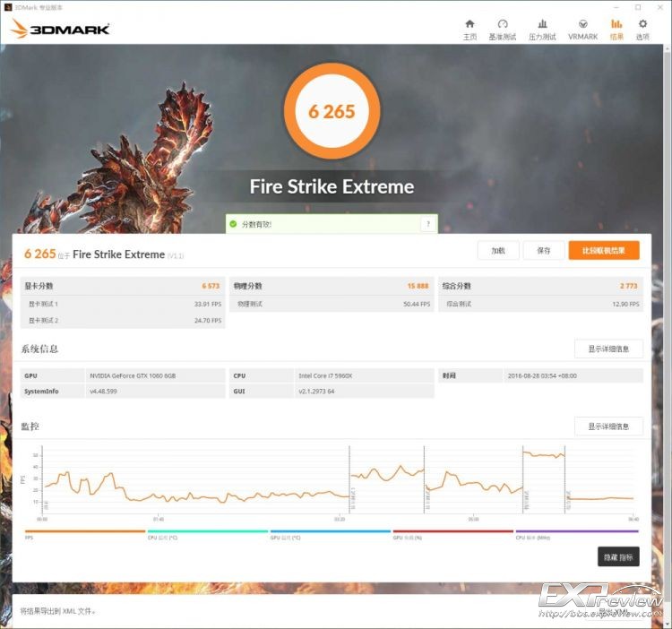Image resolution: width=672 pixels, height=629 pixels.
Task: Open the 选项 gear options icon
Action: pyautogui.click(x=642, y=30)
